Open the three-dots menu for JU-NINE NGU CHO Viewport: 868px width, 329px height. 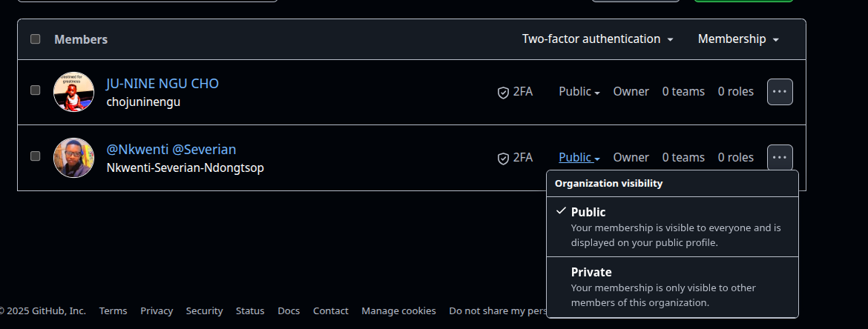(780, 92)
